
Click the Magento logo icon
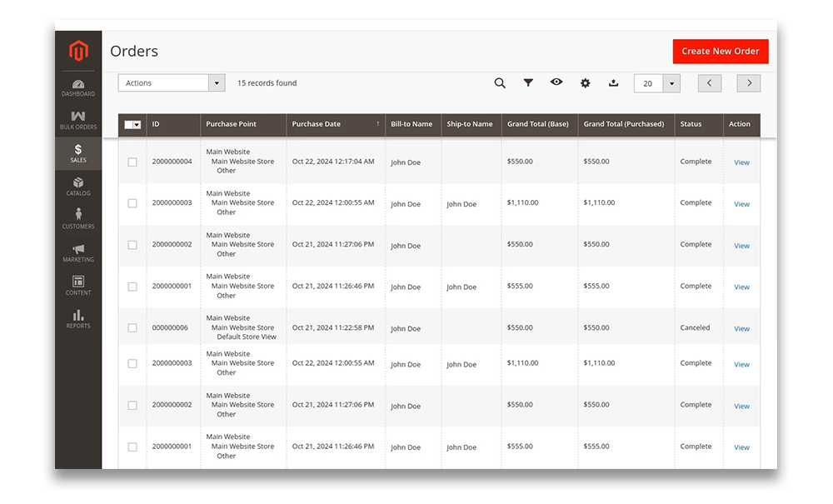point(78,51)
